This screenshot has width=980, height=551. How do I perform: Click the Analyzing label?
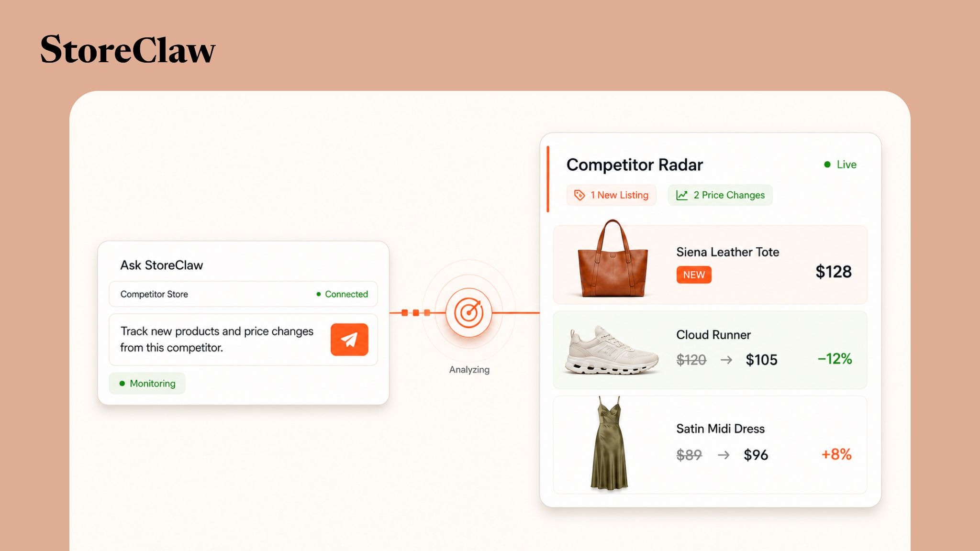point(469,370)
